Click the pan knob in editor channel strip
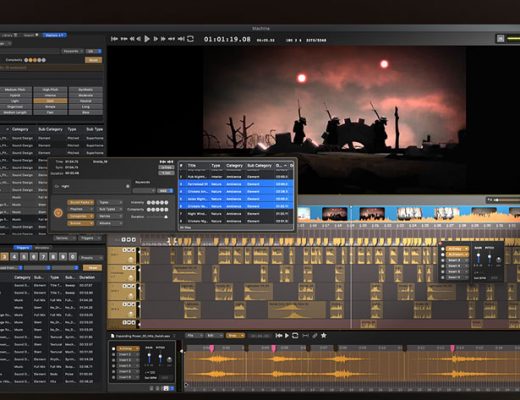 point(169,360)
